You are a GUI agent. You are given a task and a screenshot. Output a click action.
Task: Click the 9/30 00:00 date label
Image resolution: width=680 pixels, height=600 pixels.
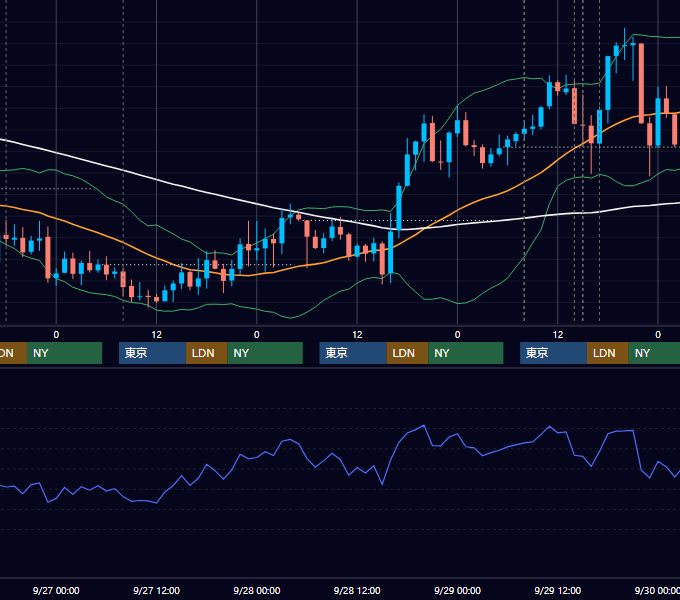point(657,590)
